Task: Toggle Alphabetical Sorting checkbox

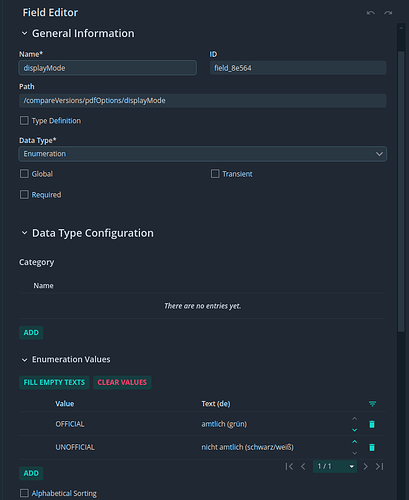Action: coord(24,493)
